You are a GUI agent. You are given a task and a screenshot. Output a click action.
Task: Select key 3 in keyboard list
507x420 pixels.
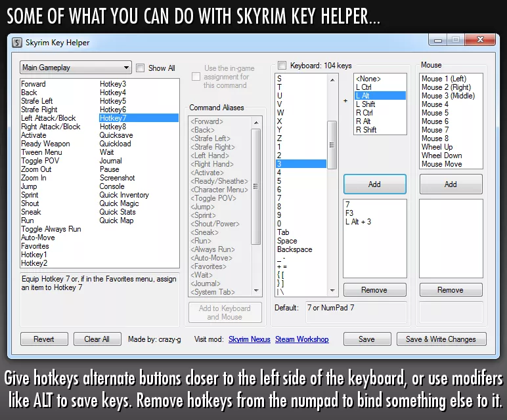click(x=301, y=164)
